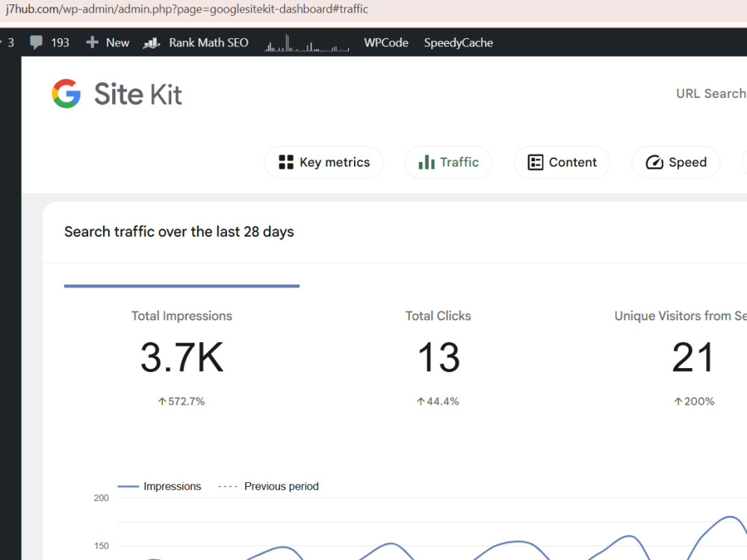Click the Key metrics grid icon
This screenshot has height=560, width=747.
pos(286,162)
